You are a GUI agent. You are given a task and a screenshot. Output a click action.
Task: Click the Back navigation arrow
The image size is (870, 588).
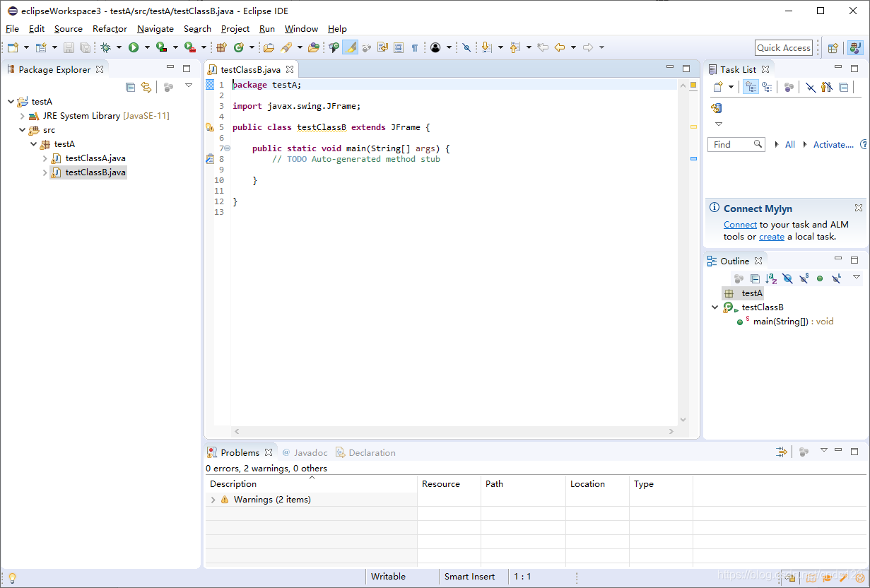click(560, 47)
